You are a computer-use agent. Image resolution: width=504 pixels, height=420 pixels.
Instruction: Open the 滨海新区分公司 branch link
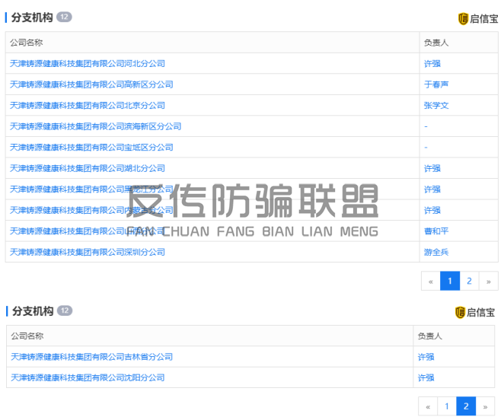(95, 126)
